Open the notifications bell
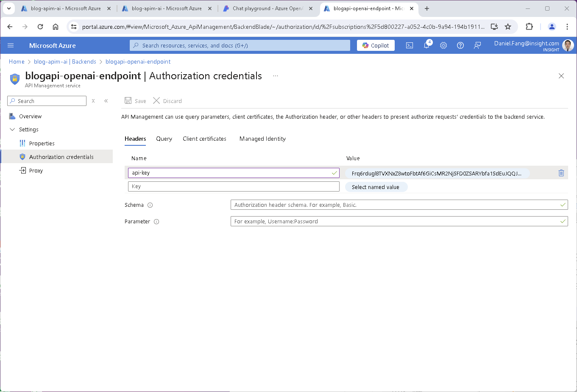 (x=426, y=45)
